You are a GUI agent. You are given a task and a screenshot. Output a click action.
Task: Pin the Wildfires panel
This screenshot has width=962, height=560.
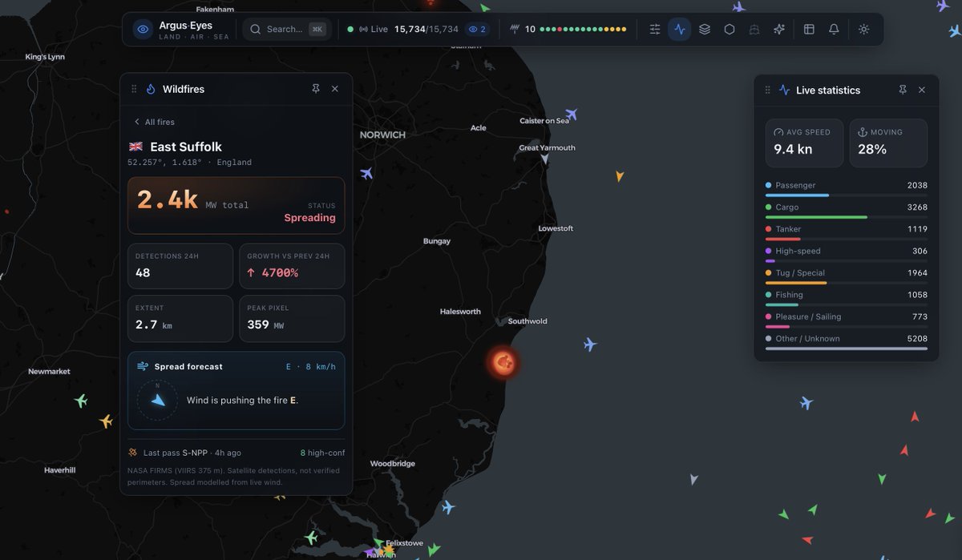click(316, 89)
